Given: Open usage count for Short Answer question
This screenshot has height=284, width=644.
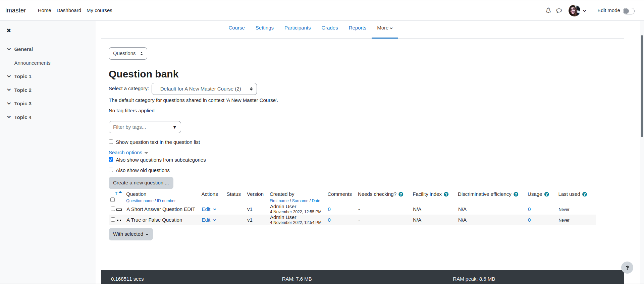Looking at the screenshot, I should (529, 209).
